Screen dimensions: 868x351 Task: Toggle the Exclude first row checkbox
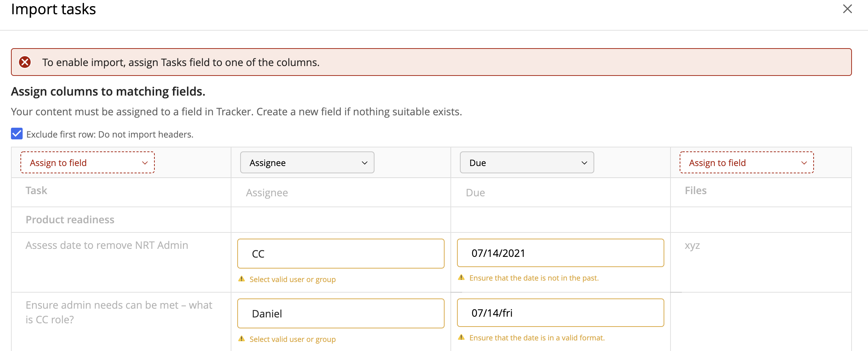(x=17, y=134)
